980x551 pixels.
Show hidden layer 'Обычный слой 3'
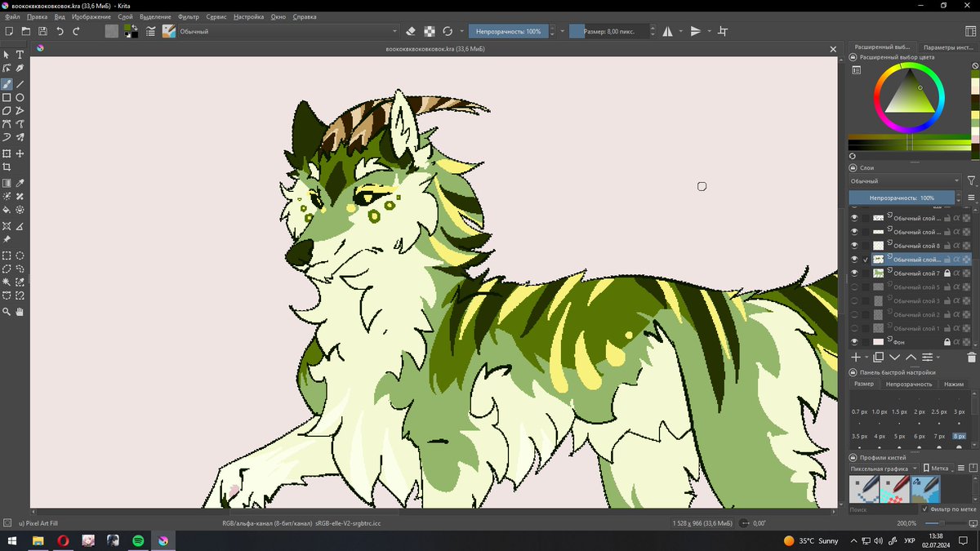pyautogui.click(x=855, y=300)
